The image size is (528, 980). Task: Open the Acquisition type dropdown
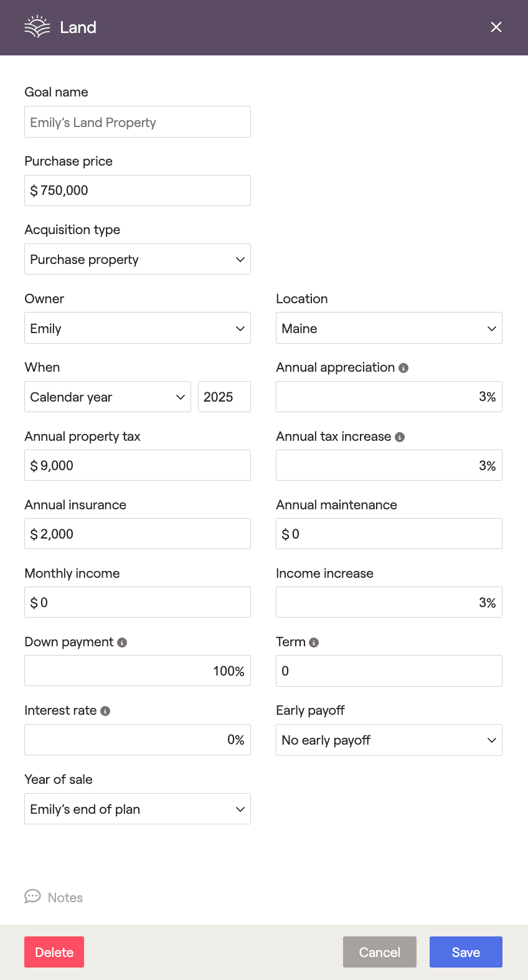(x=137, y=259)
